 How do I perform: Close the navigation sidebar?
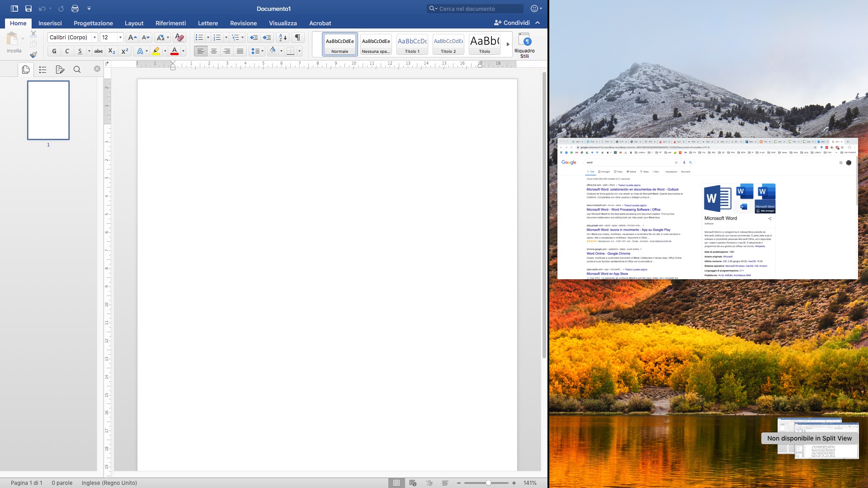click(x=97, y=69)
